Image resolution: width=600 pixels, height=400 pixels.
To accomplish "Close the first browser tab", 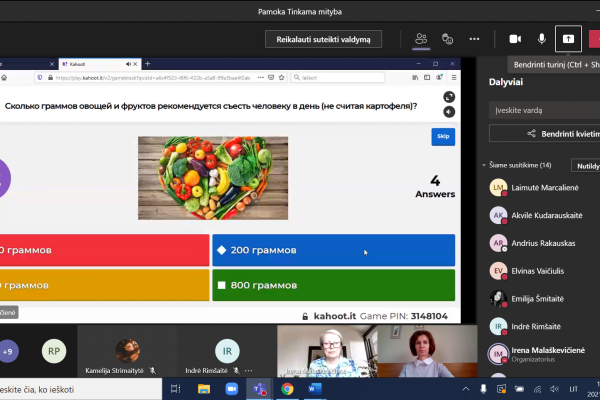I will pyautogui.click(x=52, y=64).
